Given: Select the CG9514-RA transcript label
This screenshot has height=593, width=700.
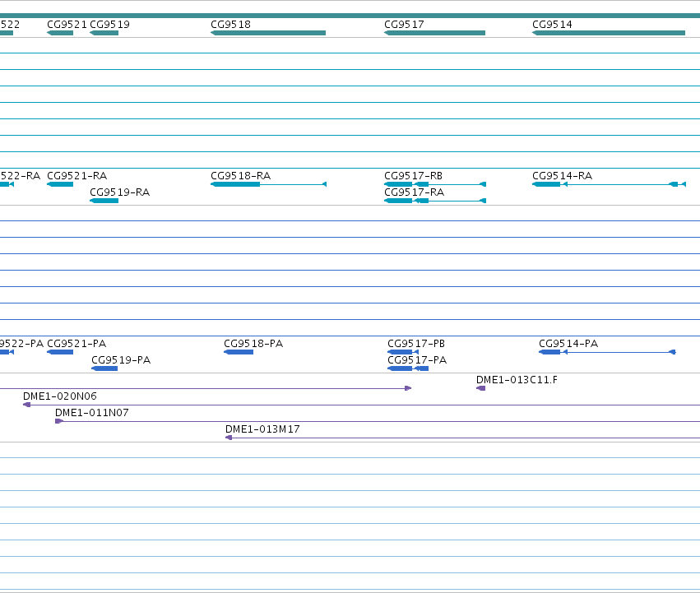Looking at the screenshot, I should [x=562, y=176].
